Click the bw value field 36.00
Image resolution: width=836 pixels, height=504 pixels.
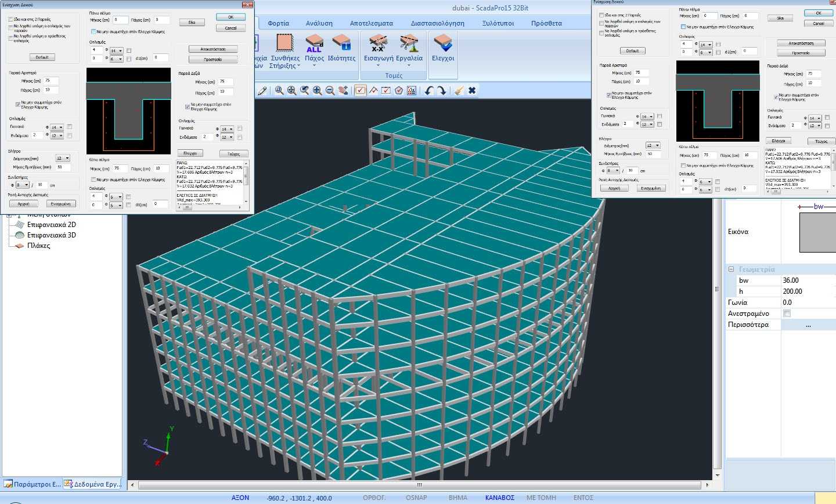(x=809, y=280)
